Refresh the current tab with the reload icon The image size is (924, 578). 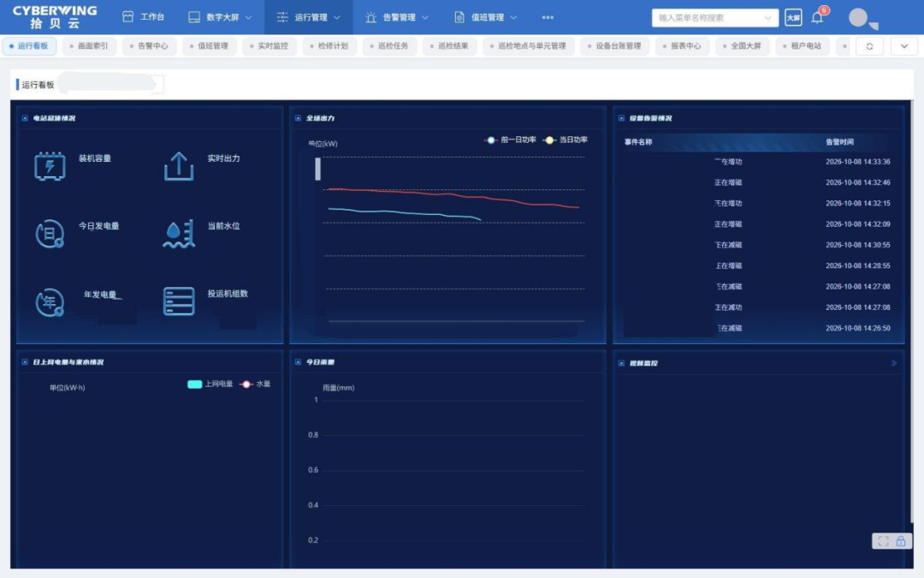coord(869,46)
